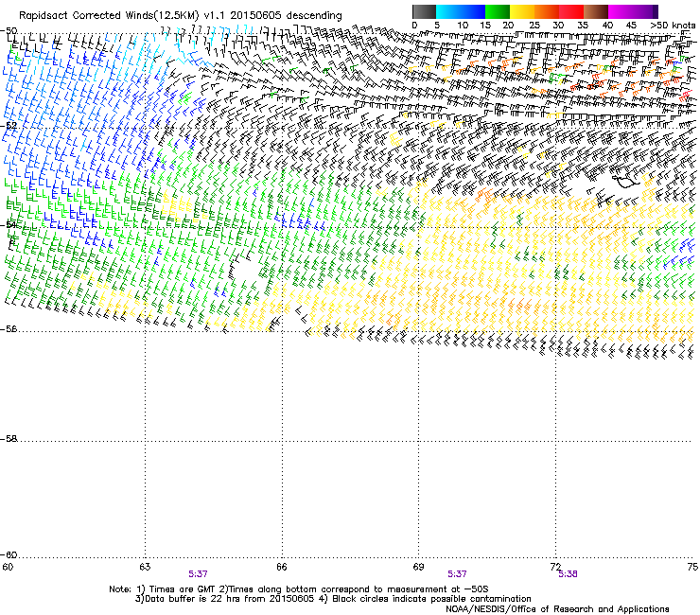Click the black island outline on the map
The width and height of the screenshot is (700, 615).
(x=625, y=181)
